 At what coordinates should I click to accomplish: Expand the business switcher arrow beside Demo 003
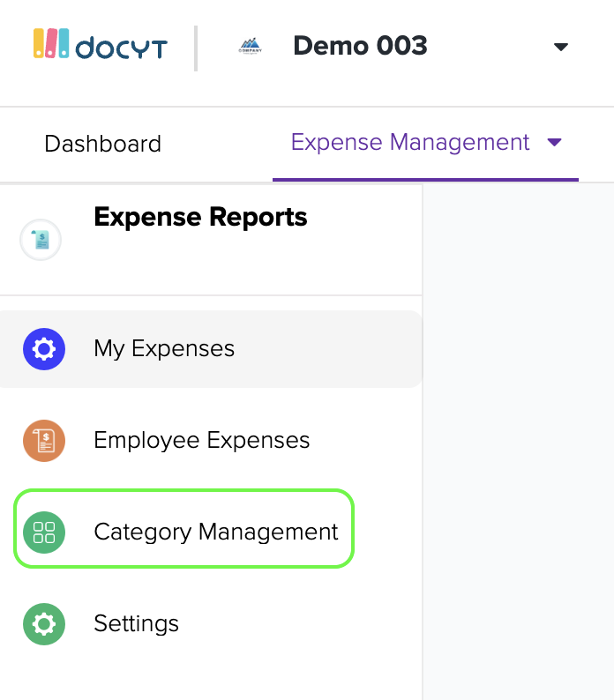pos(560,47)
